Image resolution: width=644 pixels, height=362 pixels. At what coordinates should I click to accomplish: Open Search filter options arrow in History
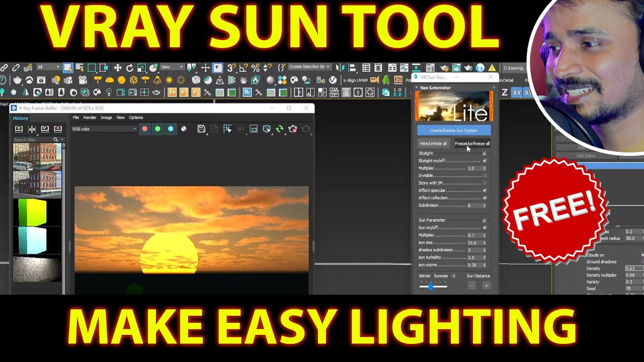pyautogui.click(x=62, y=139)
